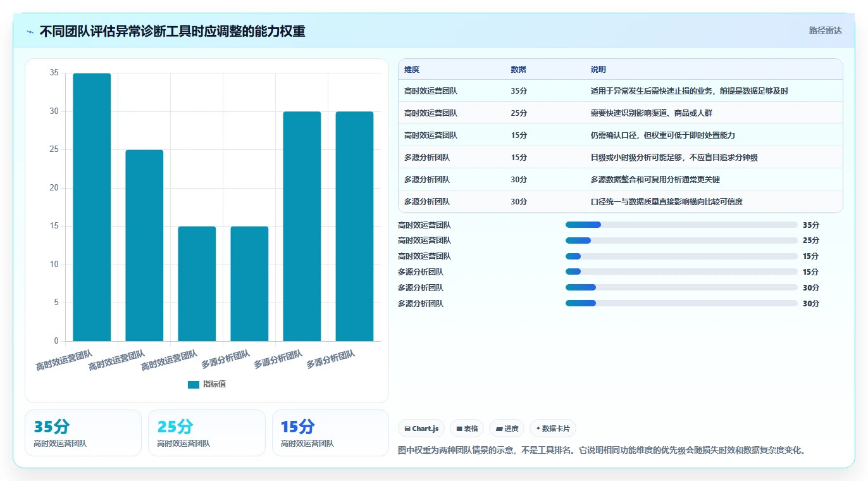
Task: Click the 15分 progress bar for 高时效运营团队
Action: click(x=681, y=256)
